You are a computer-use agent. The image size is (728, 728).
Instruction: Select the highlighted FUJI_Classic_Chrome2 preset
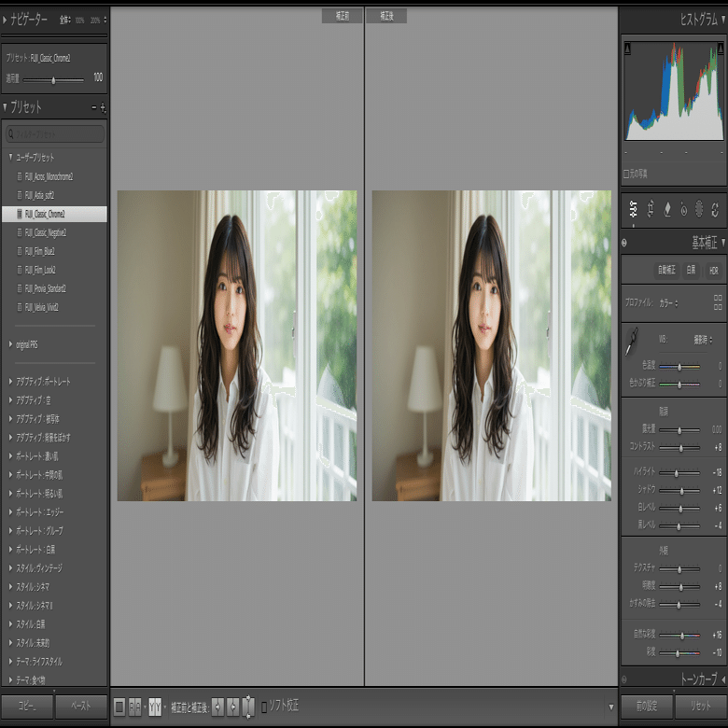54,214
